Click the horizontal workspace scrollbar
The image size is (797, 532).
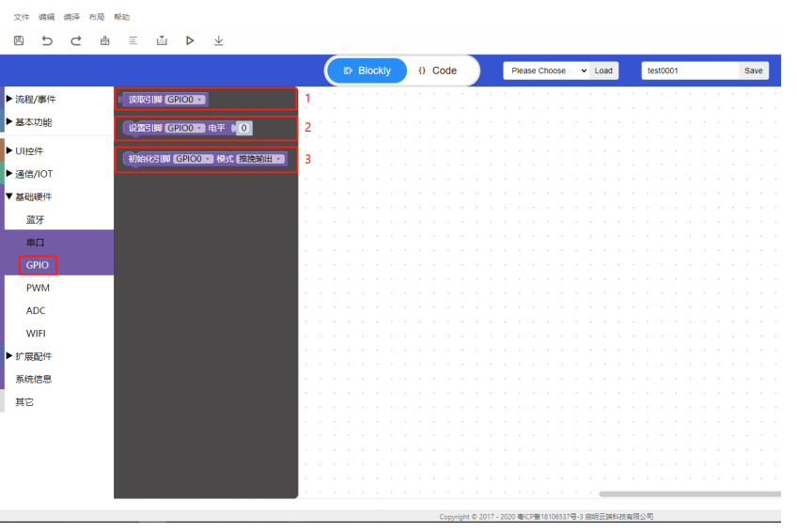click(x=690, y=493)
